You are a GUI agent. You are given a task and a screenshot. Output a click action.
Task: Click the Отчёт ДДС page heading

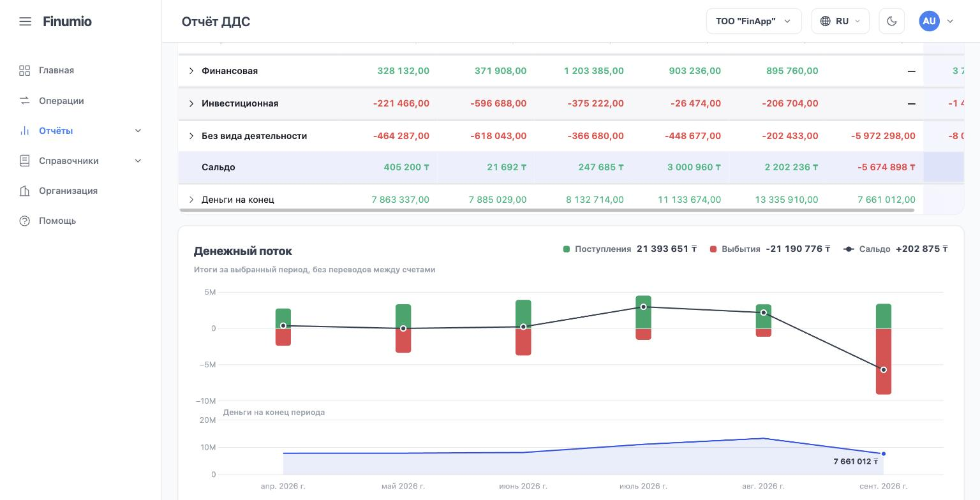pos(216,22)
